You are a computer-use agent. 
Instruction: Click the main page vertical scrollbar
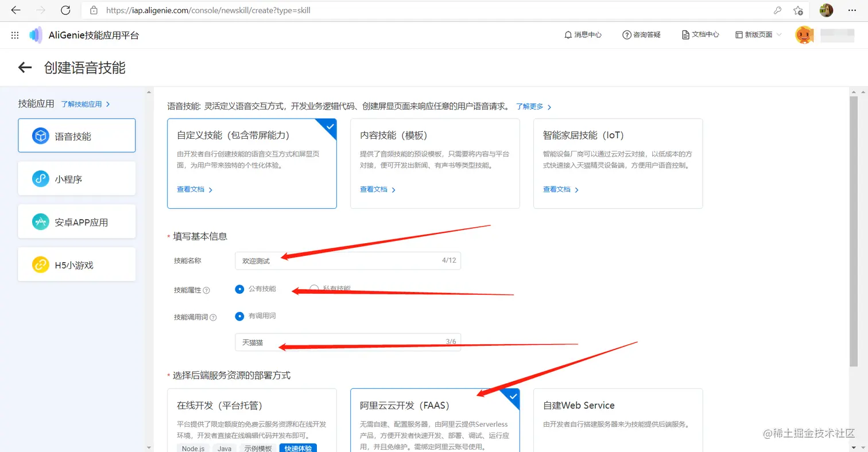click(x=854, y=232)
